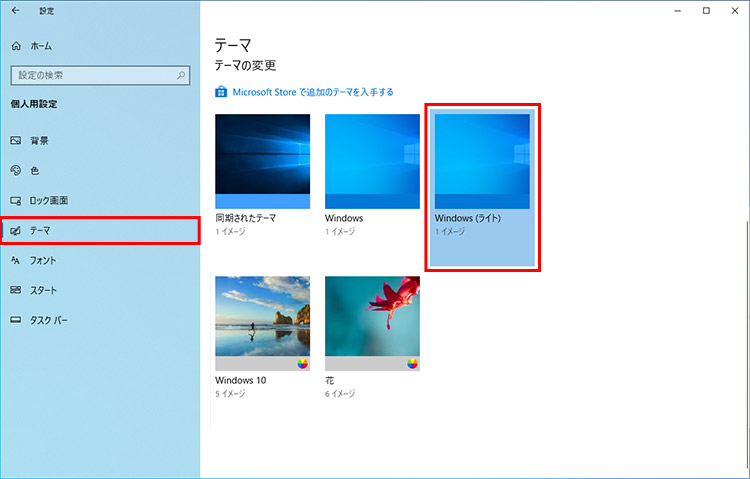The image size is (750, 479).
Task: Click the picture icon next to 背景
Action: [x=16, y=141]
